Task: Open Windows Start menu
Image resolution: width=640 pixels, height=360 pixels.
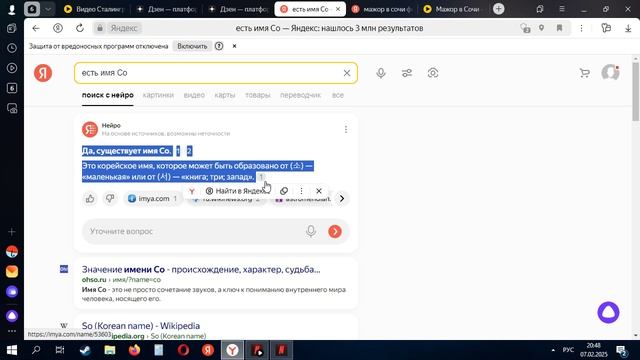Action: click(12, 350)
